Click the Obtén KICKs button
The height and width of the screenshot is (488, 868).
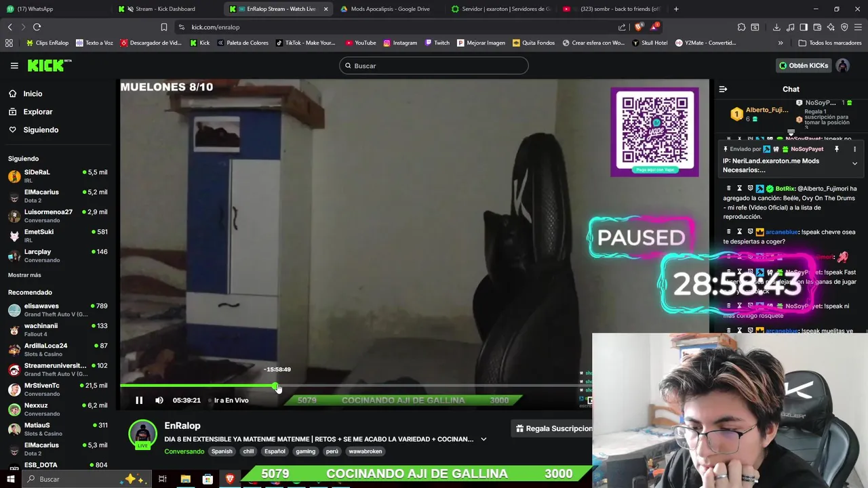point(804,66)
